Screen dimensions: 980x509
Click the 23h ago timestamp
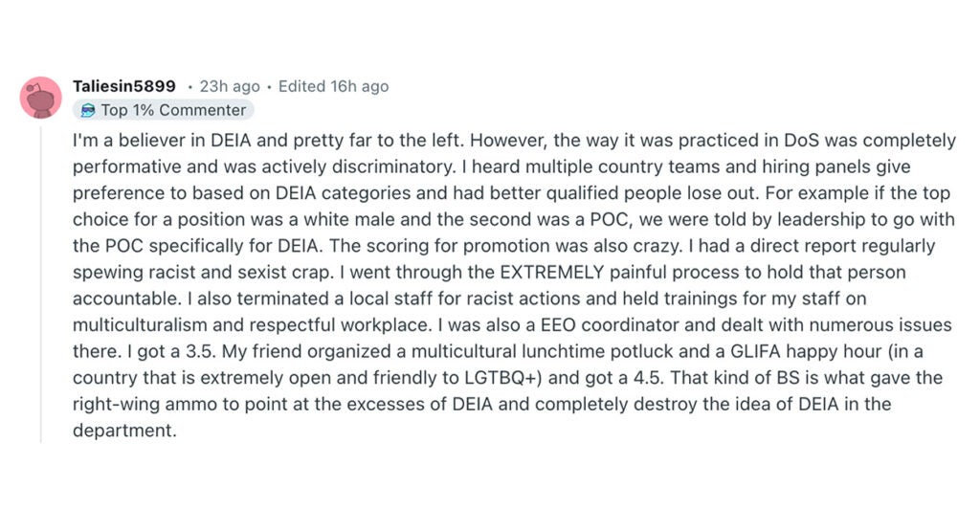click(x=230, y=86)
